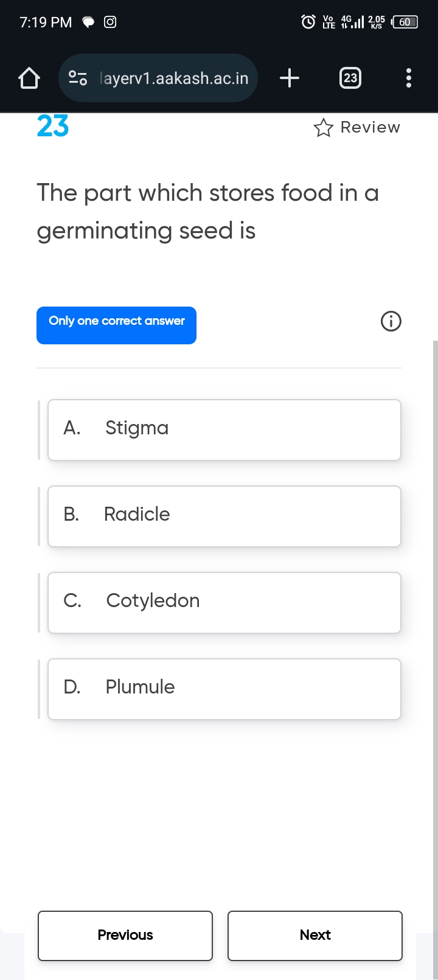Go to the Next question

click(315, 936)
